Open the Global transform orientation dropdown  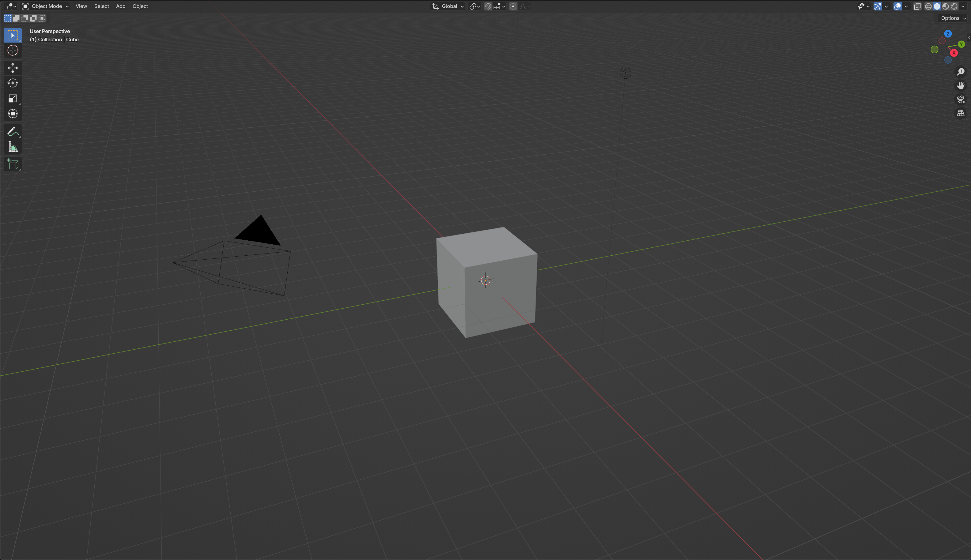tap(448, 6)
